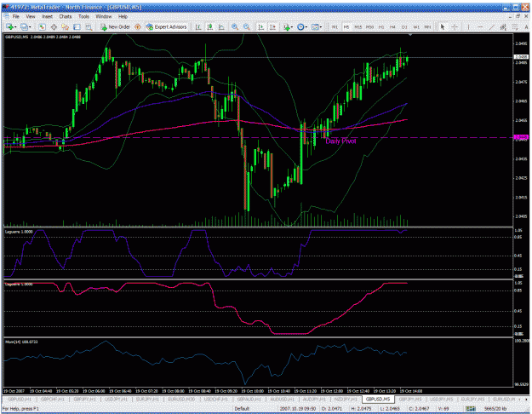Switch chart to Line Chart mode
Screen dimensions: 532x414
pos(221,26)
